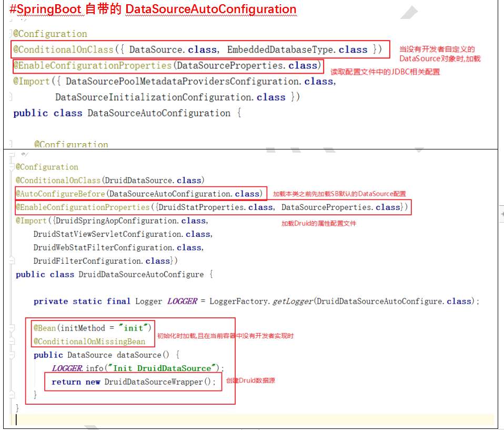Screen dimensions: 504x430
Task: Toggle fold marker beside dataSource method closing brace
Action: (x=12, y=395)
